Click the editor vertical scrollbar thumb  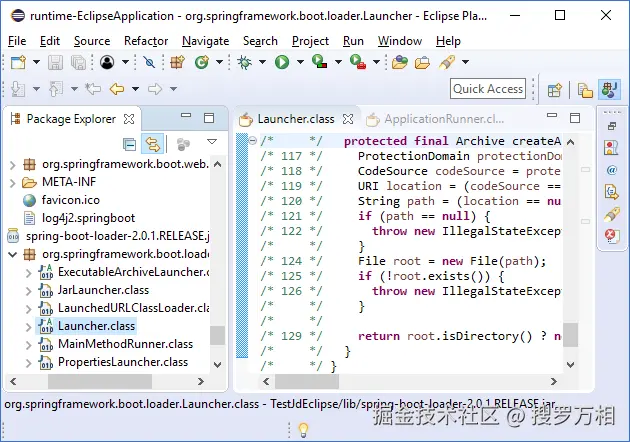point(571,334)
